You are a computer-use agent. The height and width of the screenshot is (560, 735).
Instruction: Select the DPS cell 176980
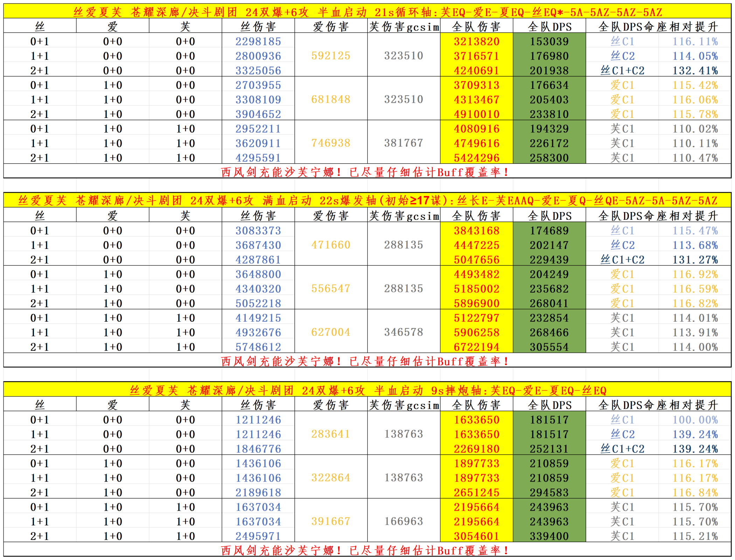(x=549, y=56)
